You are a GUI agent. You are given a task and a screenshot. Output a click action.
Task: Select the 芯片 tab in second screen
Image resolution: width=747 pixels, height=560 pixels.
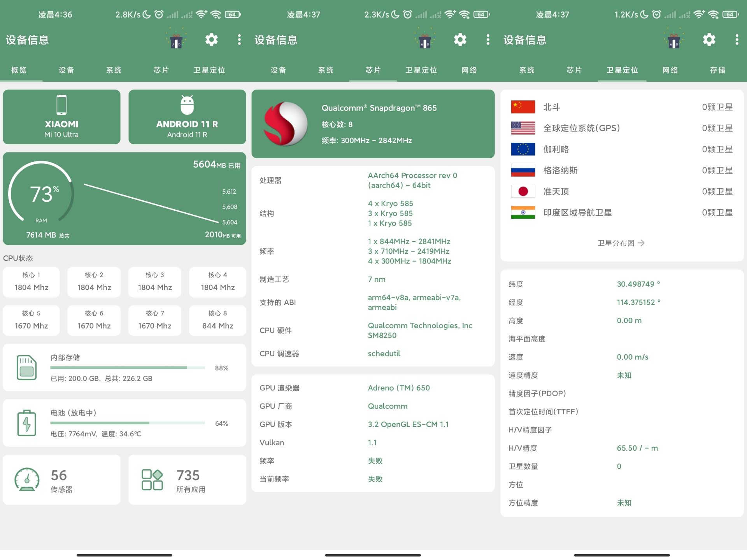373,70
